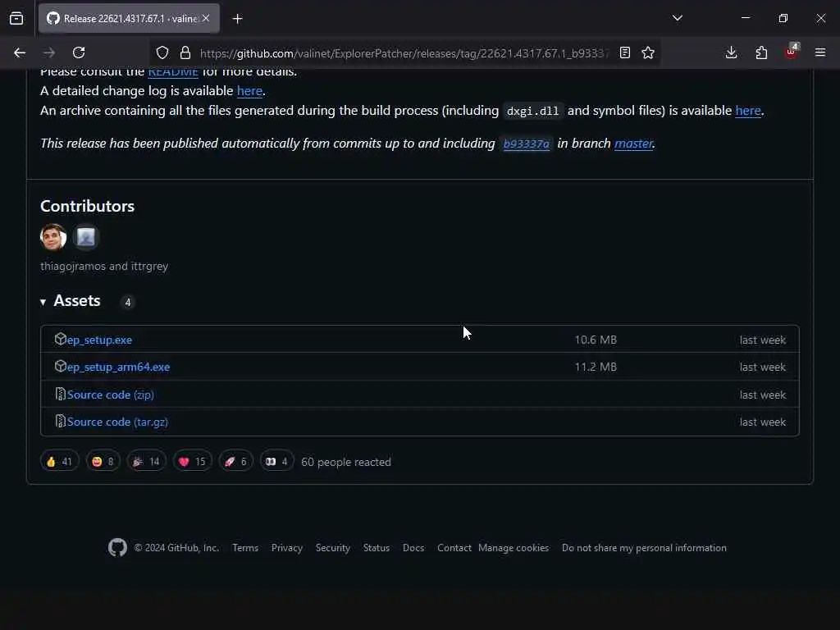The width and height of the screenshot is (840, 630).
Task: Click Do not share my personal information
Action: pos(644,548)
